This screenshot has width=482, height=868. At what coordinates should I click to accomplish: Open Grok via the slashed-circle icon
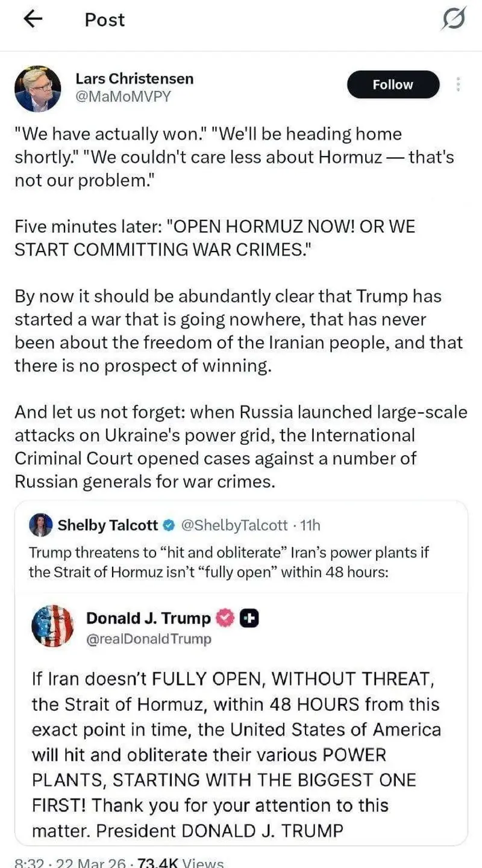(x=453, y=20)
